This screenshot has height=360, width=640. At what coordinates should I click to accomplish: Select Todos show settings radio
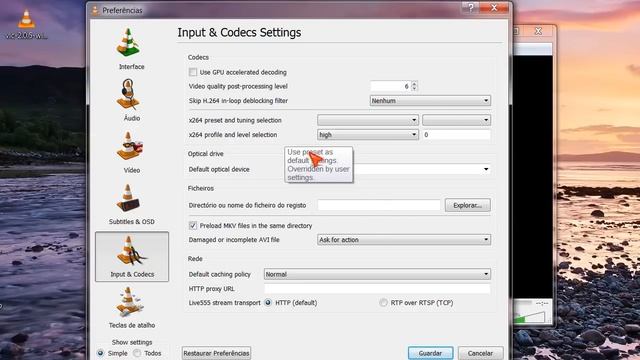tap(137, 353)
